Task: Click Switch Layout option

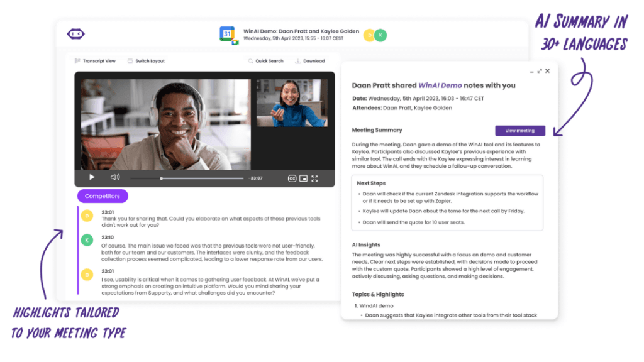Action: coord(146,61)
